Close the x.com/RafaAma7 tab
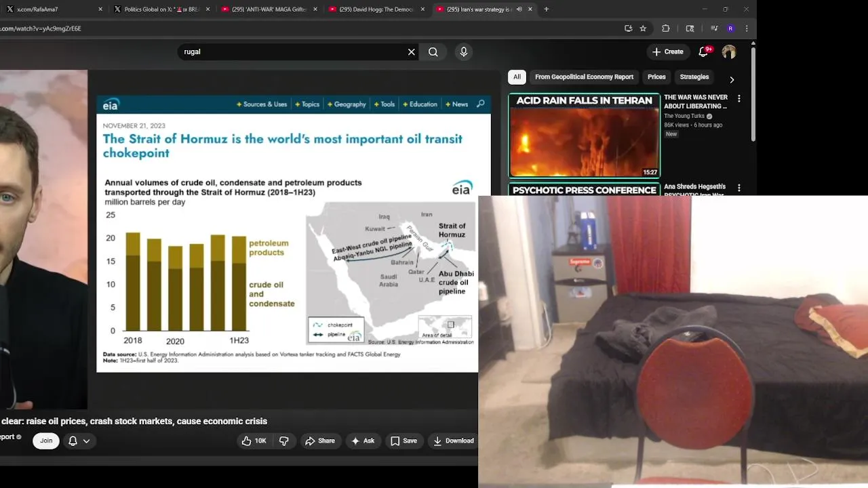The image size is (868, 488). click(x=100, y=9)
